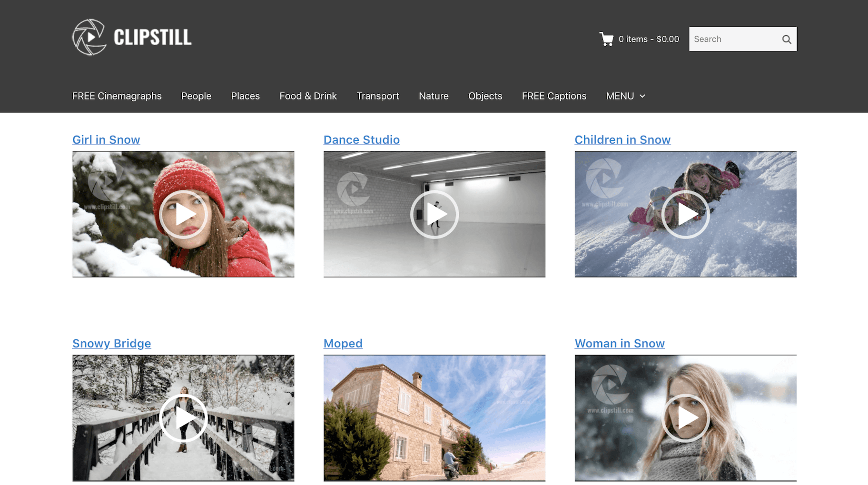868x485 pixels.
Task: Play the Children in Snow video
Action: [685, 214]
